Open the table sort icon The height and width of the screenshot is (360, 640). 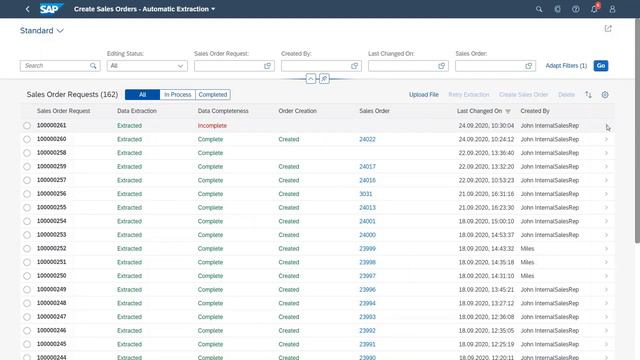(x=588, y=95)
